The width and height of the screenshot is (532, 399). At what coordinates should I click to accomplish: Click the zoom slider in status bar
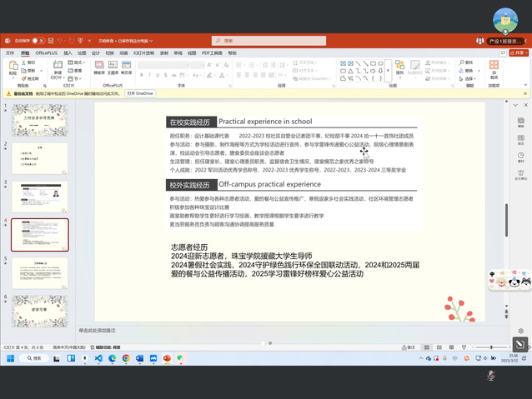click(492, 347)
